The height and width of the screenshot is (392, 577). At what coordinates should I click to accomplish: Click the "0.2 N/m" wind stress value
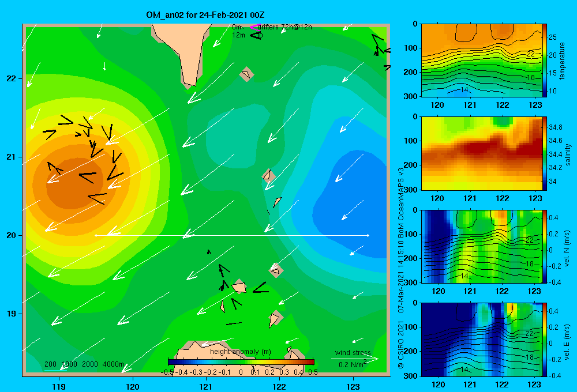coord(352,364)
